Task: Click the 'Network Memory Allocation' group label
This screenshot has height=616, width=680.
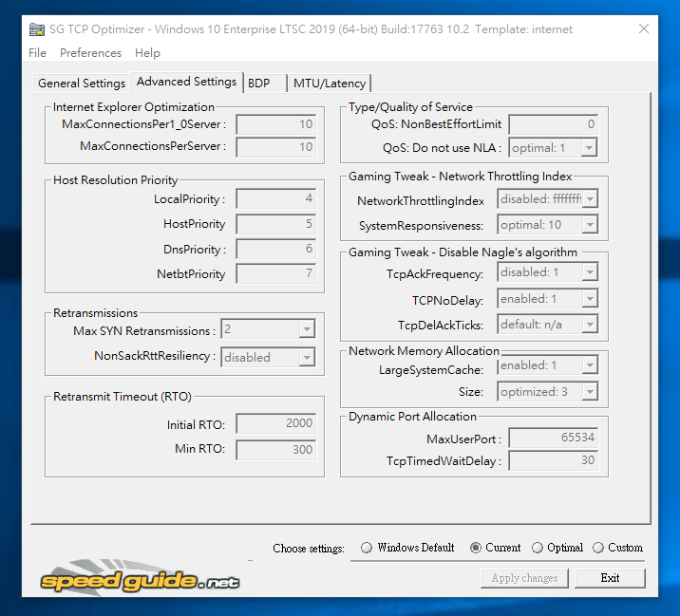Action: click(425, 350)
